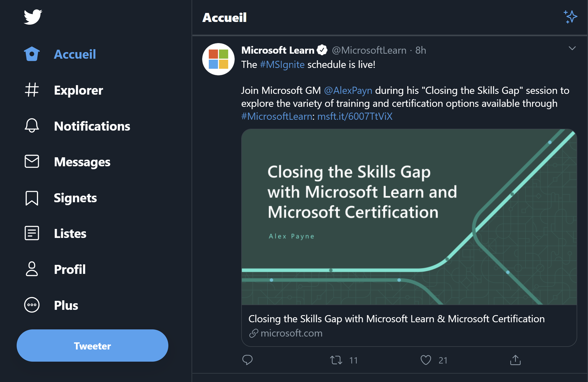This screenshot has width=588, height=382.
Task: Select the Accueil menu item
Action: pos(75,54)
